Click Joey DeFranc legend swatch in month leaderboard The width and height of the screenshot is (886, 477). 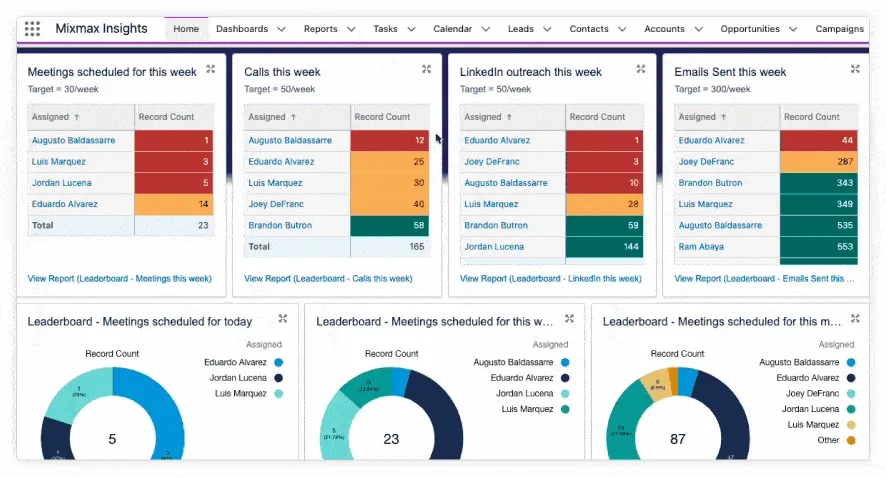(851, 393)
